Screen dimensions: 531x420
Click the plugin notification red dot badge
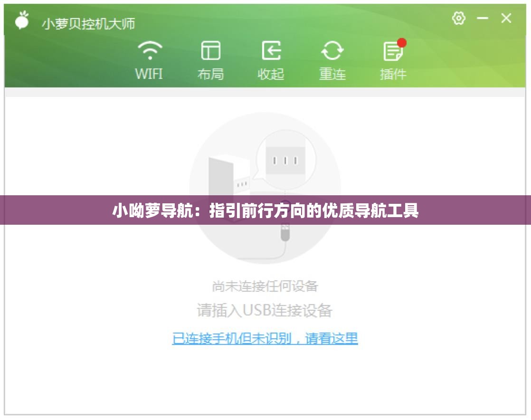click(x=402, y=42)
